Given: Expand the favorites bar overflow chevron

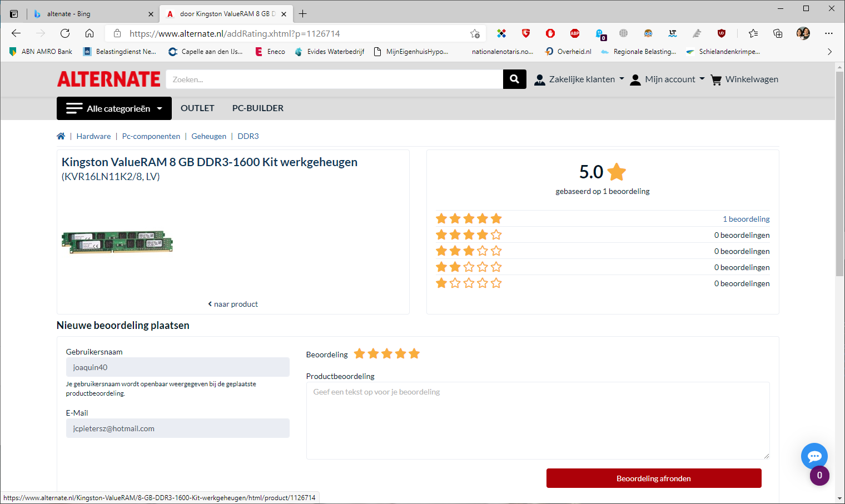Looking at the screenshot, I should [829, 51].
